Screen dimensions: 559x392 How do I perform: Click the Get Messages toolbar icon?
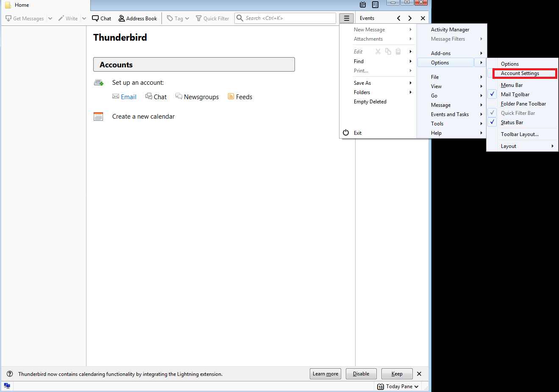coord(8,18)
